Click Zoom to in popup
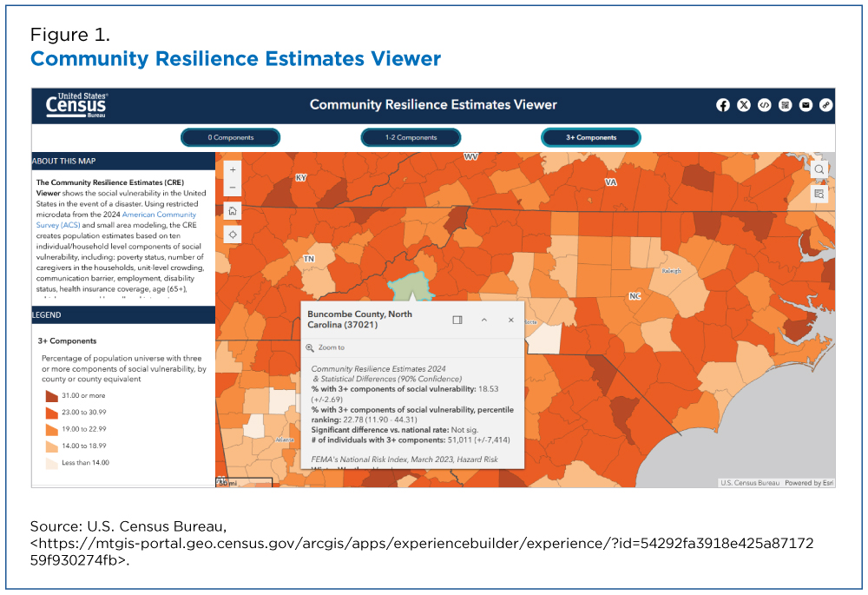This screenshot has height=595, width=868. 325,347
